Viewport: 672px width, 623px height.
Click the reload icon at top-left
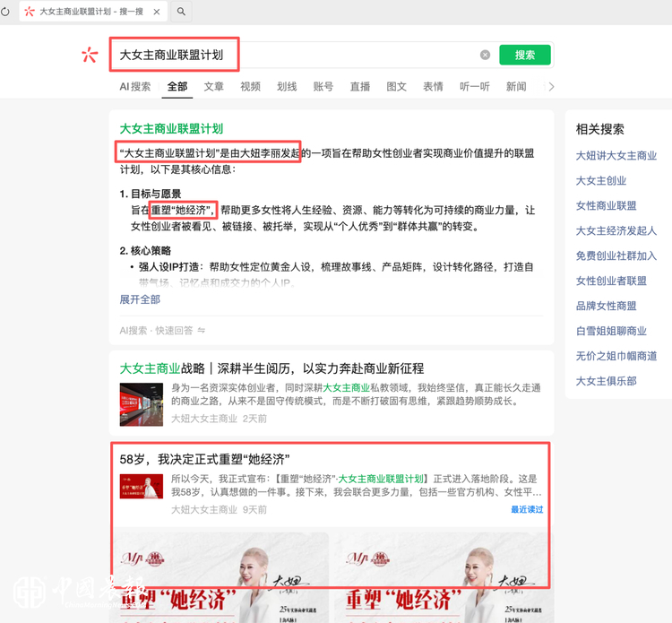(5, 12)
